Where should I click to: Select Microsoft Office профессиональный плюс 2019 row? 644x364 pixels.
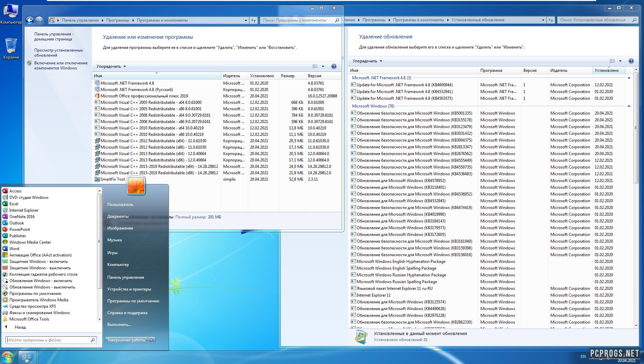pyautogui.click(x=217, y=96)
